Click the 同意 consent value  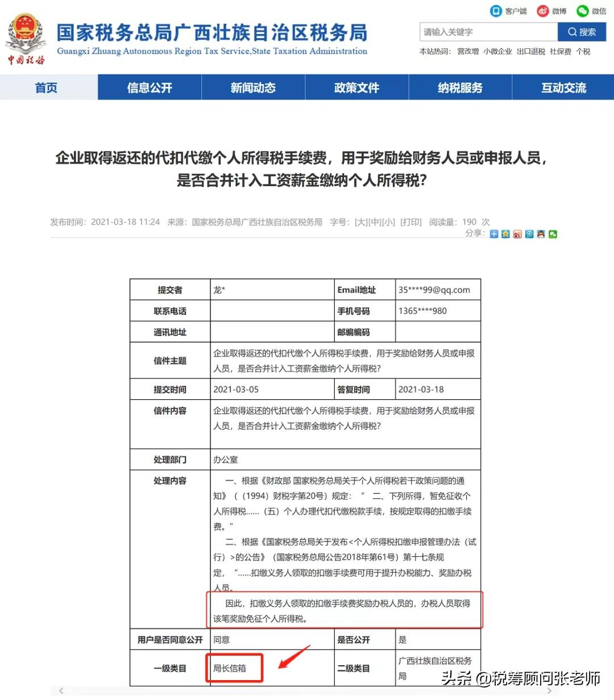(x=222, y=640)
